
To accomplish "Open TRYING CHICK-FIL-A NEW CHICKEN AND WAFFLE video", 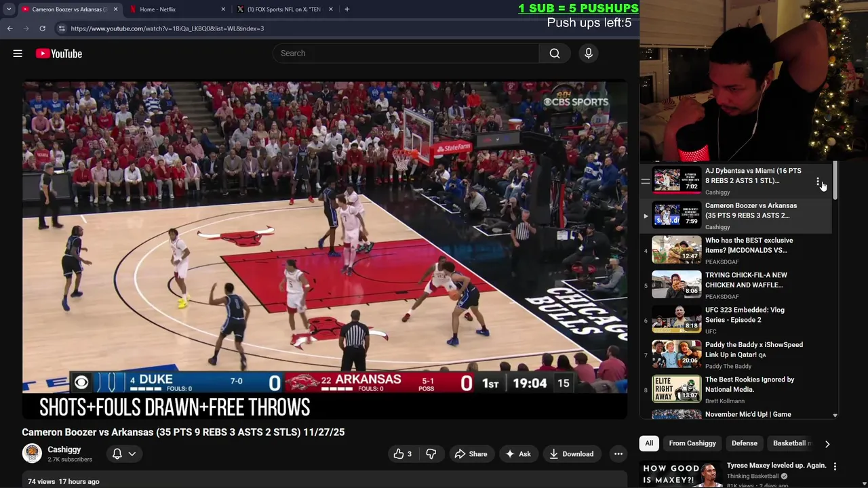I will 746,280.
